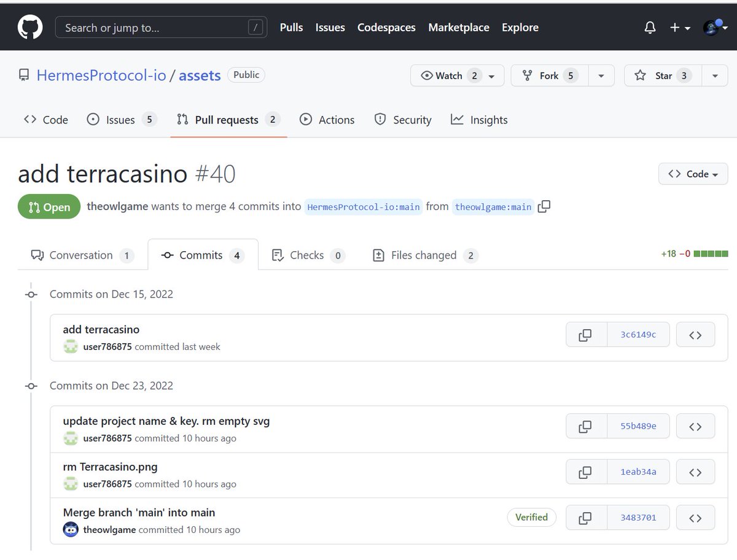This screenshot has width=737, height=560.
Task: Switch to the Checks tab
Action: click(x=308, y=255)
